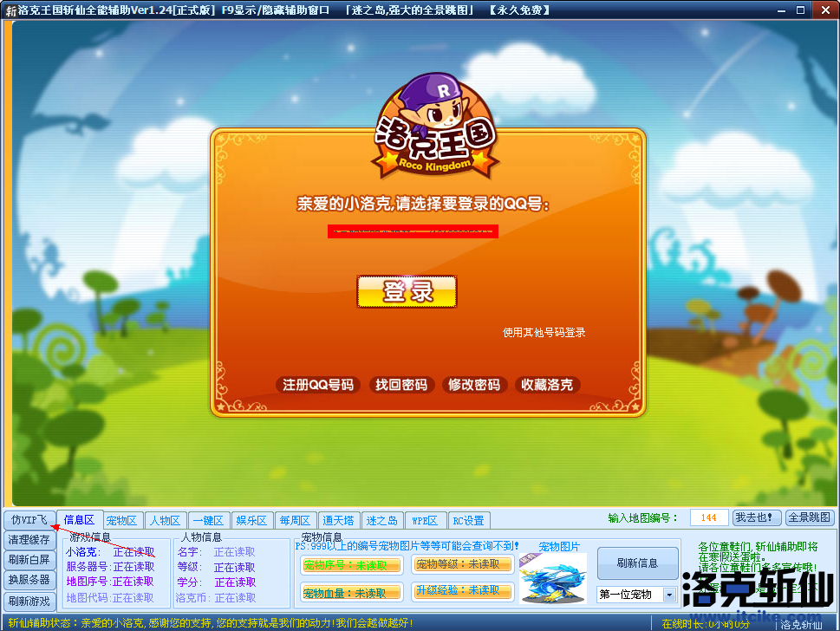The height and width of the screenshot is (631, 840).
Task: Click 等级: 正在读取 text
Action: click(x=217, y=567)
